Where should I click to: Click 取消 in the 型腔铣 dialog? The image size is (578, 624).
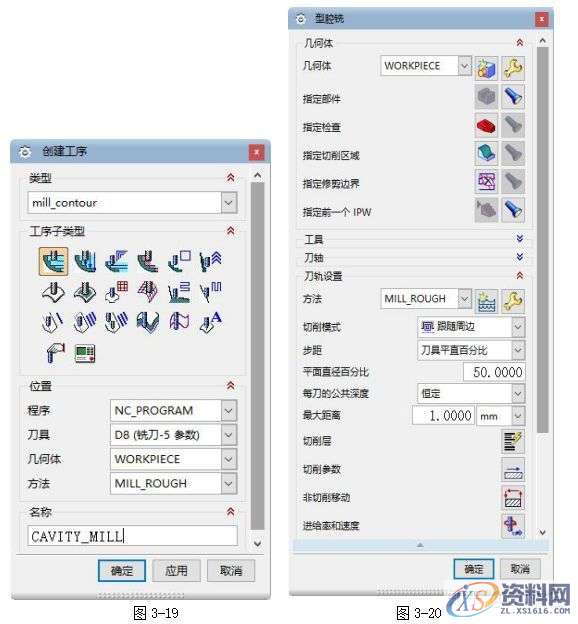[x=520, y=569]
